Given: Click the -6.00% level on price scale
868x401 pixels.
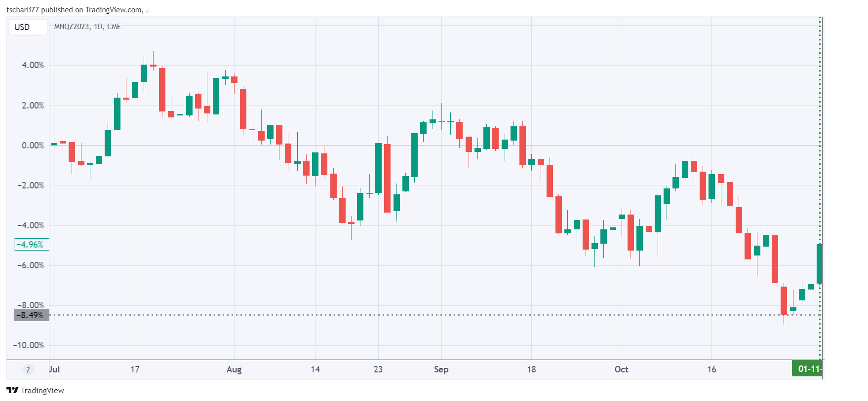Looking at the screenshot, I should tap(31, 265).
